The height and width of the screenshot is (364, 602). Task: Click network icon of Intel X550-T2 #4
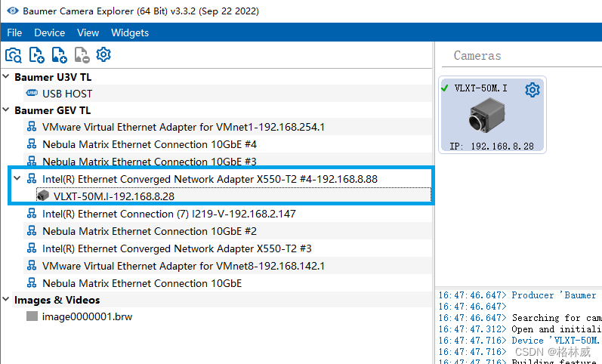(x=32, y=178)
